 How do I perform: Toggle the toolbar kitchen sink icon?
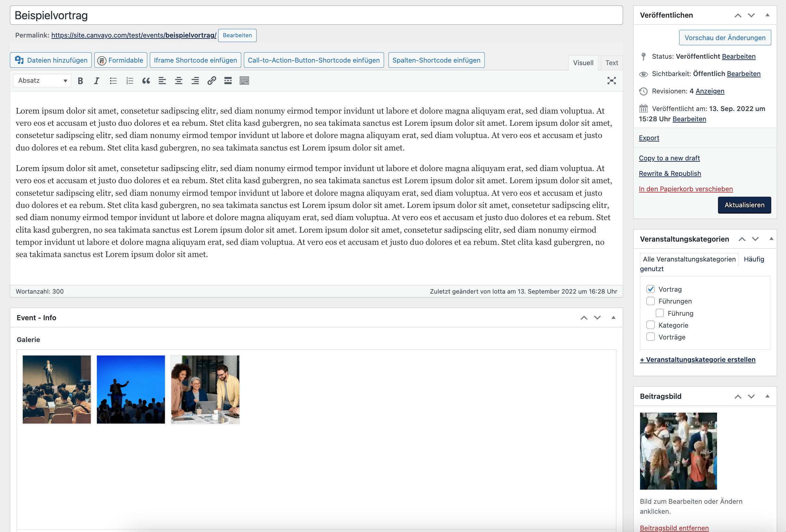244,81
